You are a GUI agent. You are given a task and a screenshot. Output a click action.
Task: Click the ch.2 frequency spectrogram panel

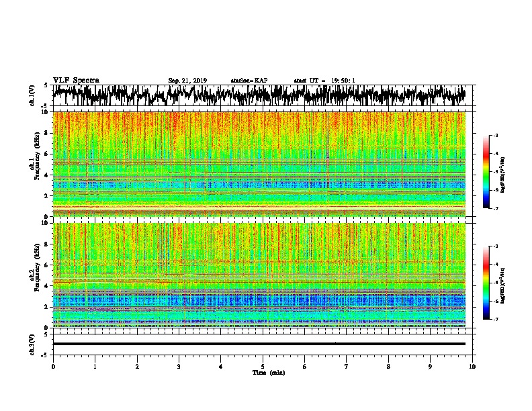point(259,275)
